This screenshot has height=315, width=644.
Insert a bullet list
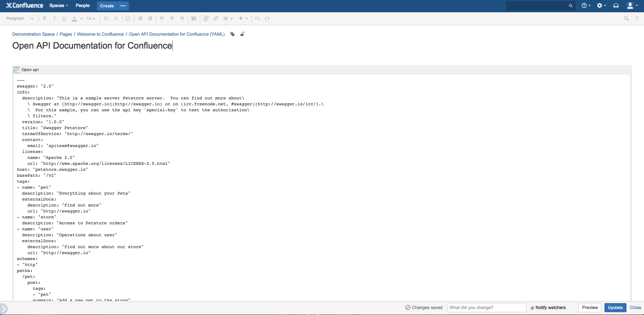(x=106, y=19)
